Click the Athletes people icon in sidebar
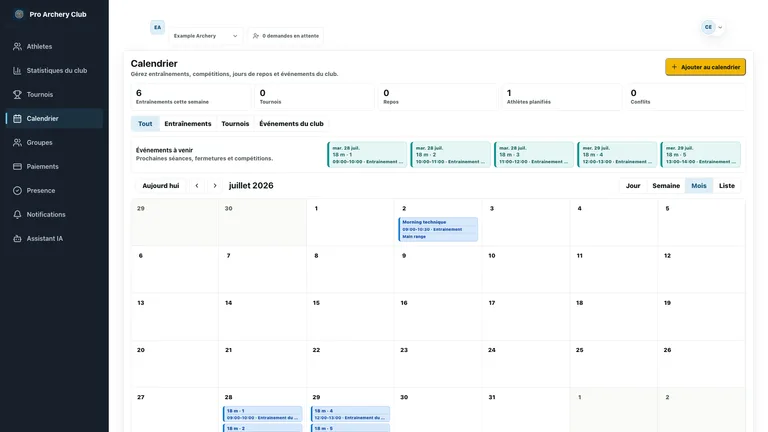Screen dimensions: 768x432 tap(17, 47)
